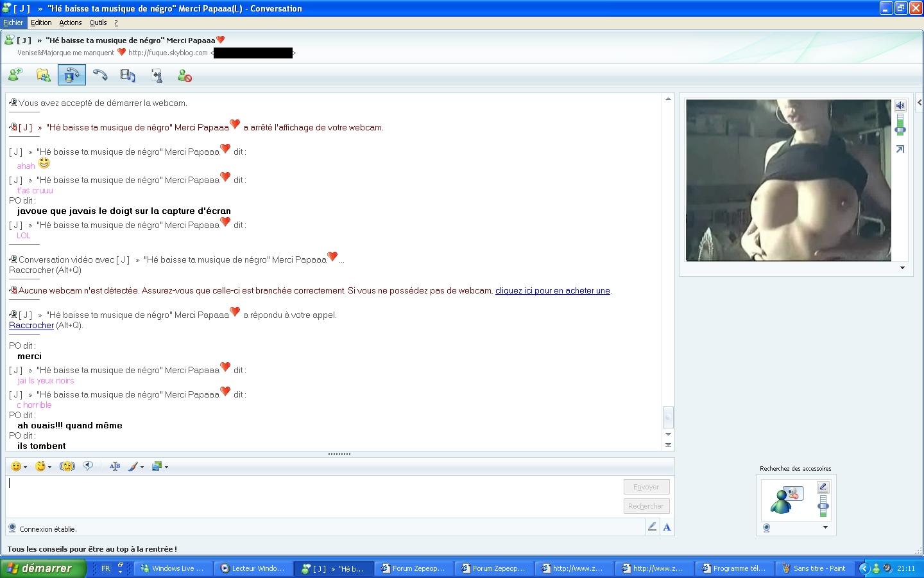This screenshot has width=924, height=578.
Task: Click the share files folder icon
Action: pos(44,75)
